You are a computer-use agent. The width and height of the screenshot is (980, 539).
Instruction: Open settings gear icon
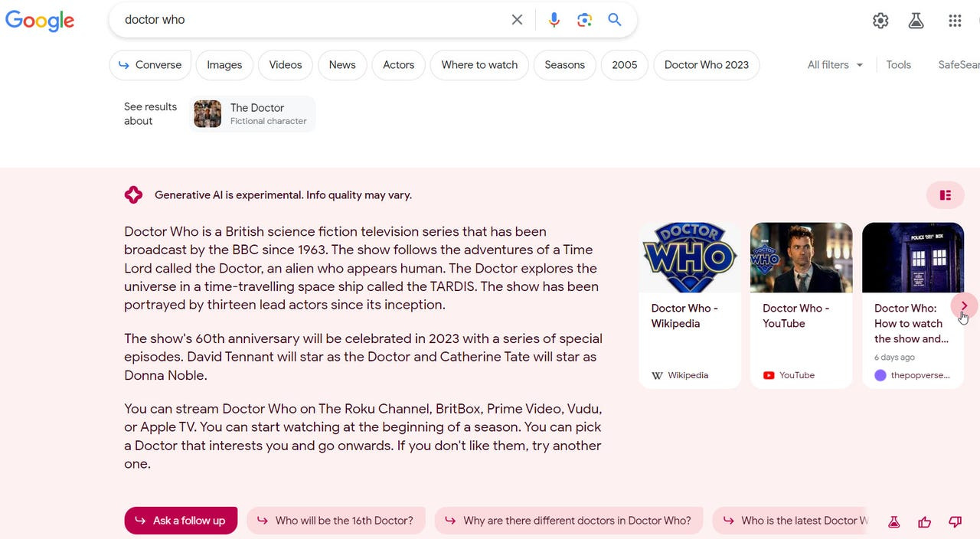click(x=880, y=21)
